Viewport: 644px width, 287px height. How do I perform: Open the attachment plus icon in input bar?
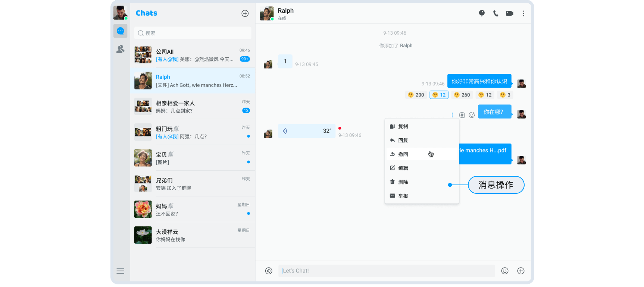(x=521, y=271)
